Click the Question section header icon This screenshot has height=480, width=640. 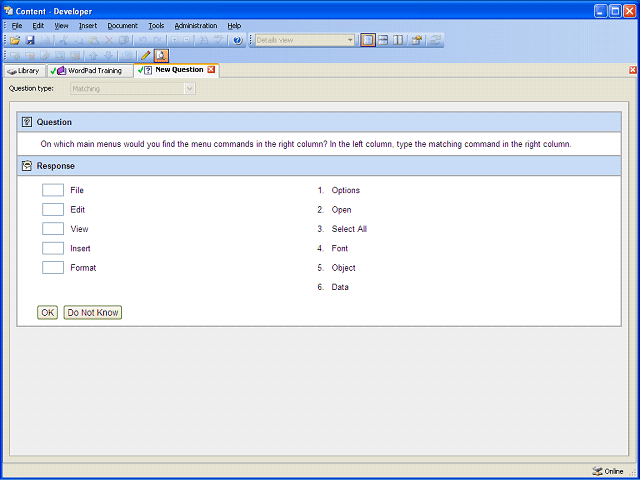coord(27,122)
